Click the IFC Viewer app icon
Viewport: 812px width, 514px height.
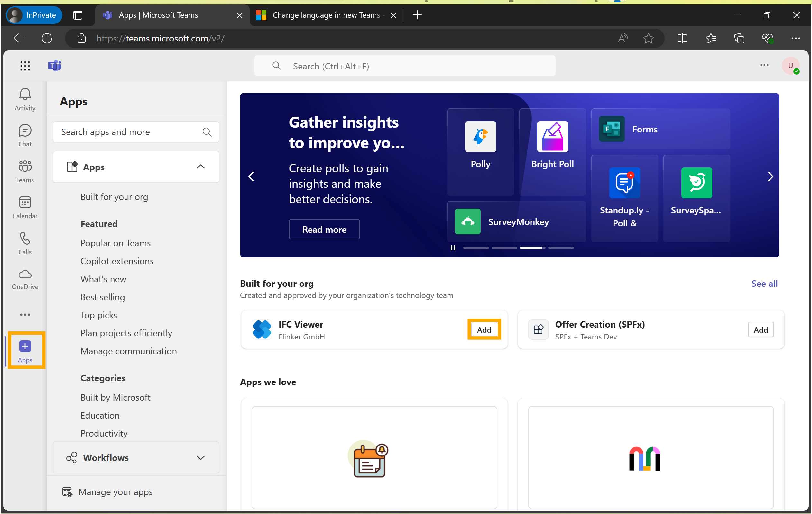262,329
